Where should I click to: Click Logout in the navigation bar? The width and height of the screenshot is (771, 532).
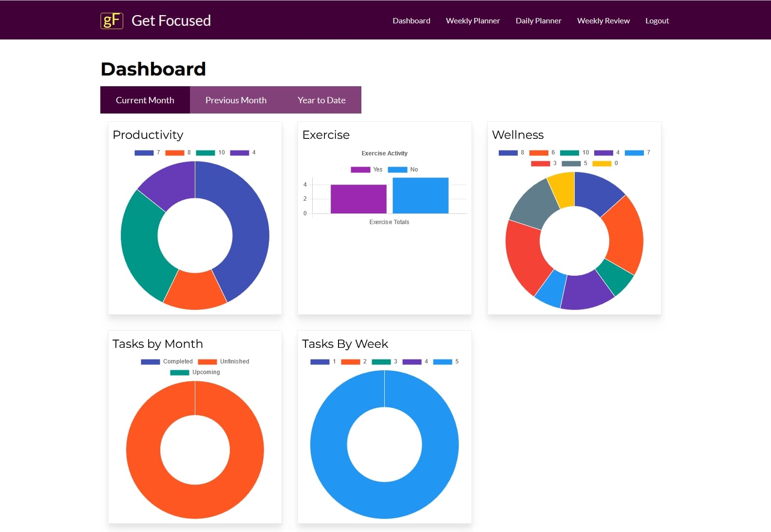[657, 20]
